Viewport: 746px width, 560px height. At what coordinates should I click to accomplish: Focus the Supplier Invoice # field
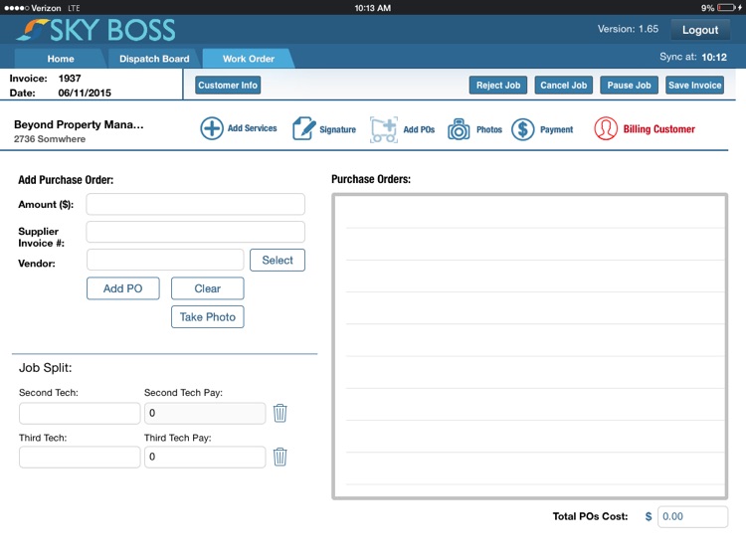[x=195, y=232]
